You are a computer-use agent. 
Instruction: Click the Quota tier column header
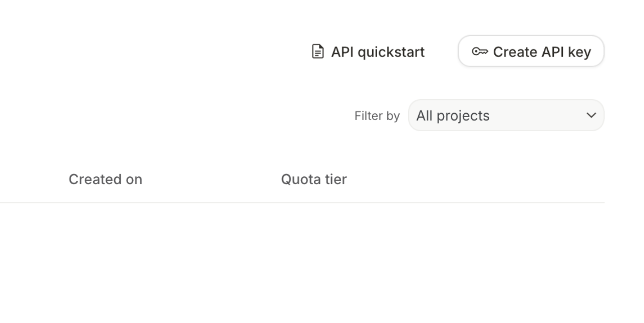click(x=313, y=179)
